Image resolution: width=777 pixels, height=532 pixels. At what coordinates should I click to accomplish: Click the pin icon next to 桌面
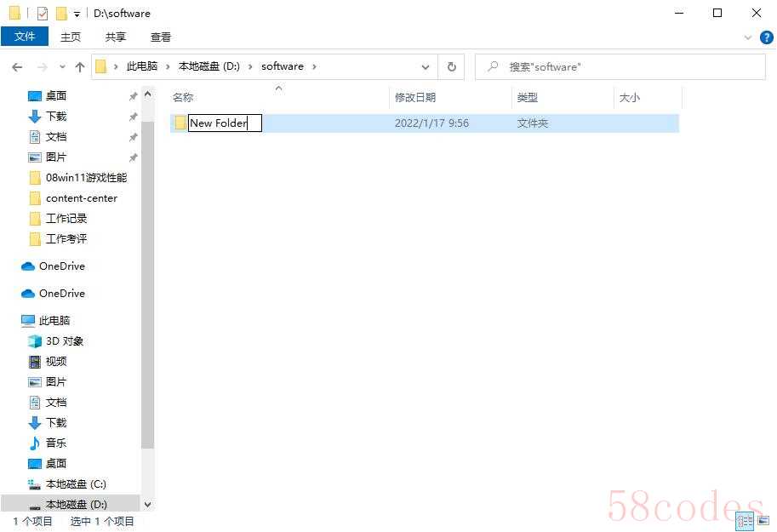pyautogui.click(x=133, y=96)
